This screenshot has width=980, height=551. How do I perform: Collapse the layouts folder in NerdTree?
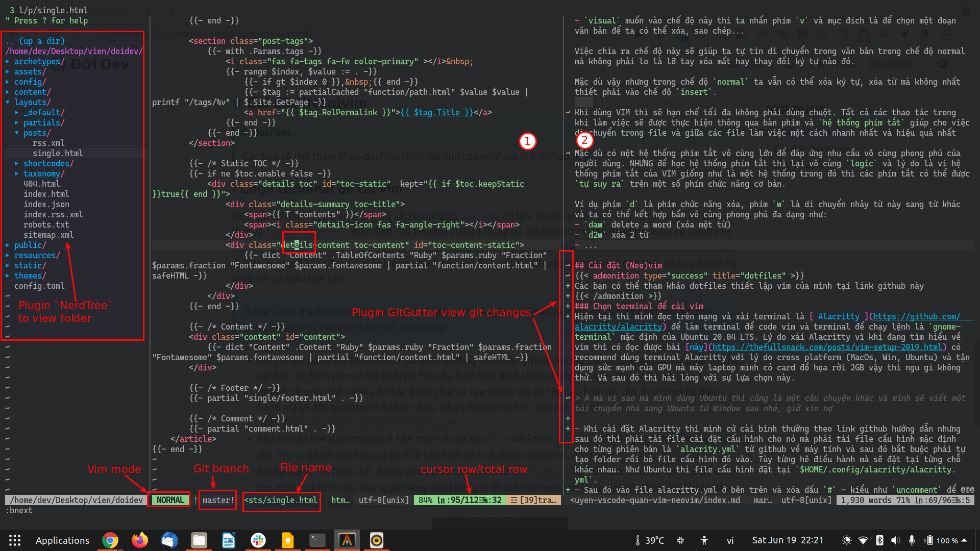[32, 102]
